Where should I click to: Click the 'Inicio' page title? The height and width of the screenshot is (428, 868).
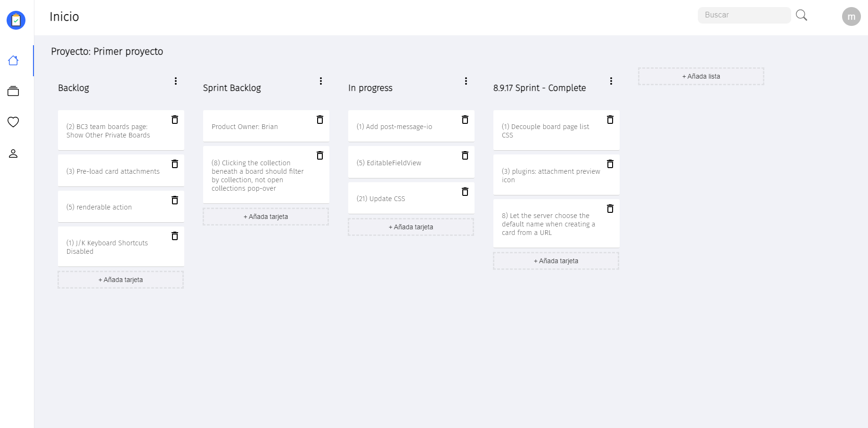64,16
